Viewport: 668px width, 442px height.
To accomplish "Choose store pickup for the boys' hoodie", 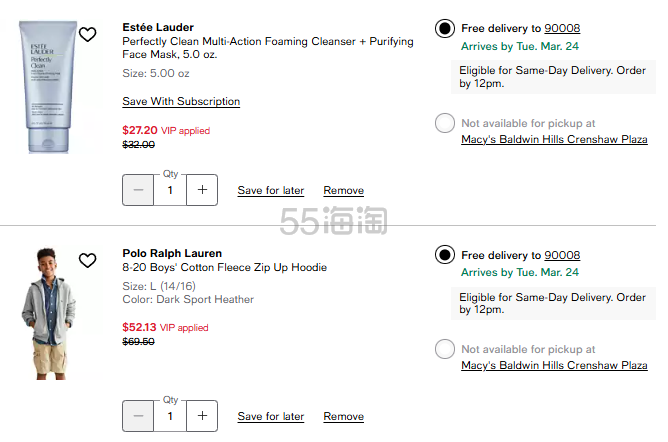I will tap(445, 349).
